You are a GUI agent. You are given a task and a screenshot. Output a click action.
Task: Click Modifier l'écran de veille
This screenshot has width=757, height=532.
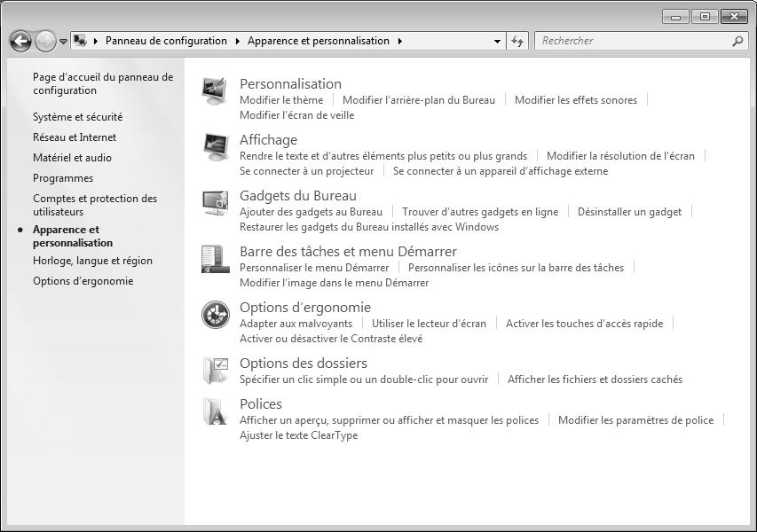tap(296, 114)
